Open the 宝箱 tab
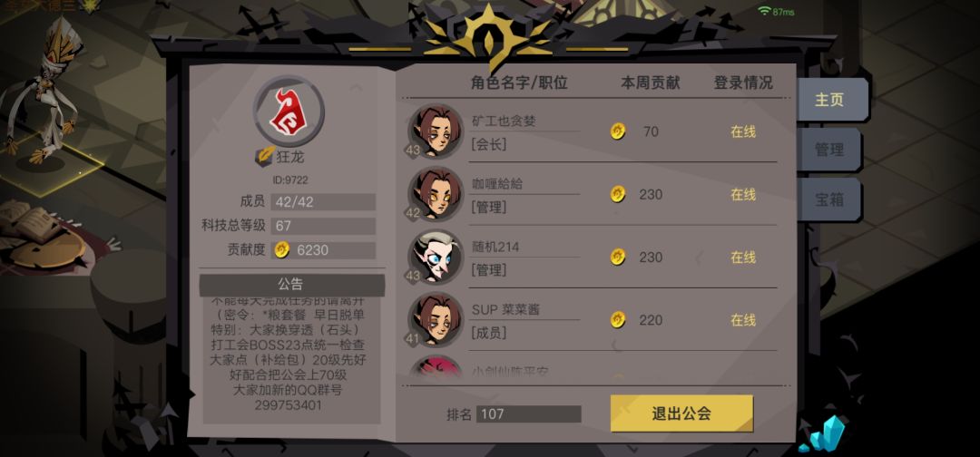Image resolution: width=980 pixels, height=457 pixels. click(x=829, y=199)
